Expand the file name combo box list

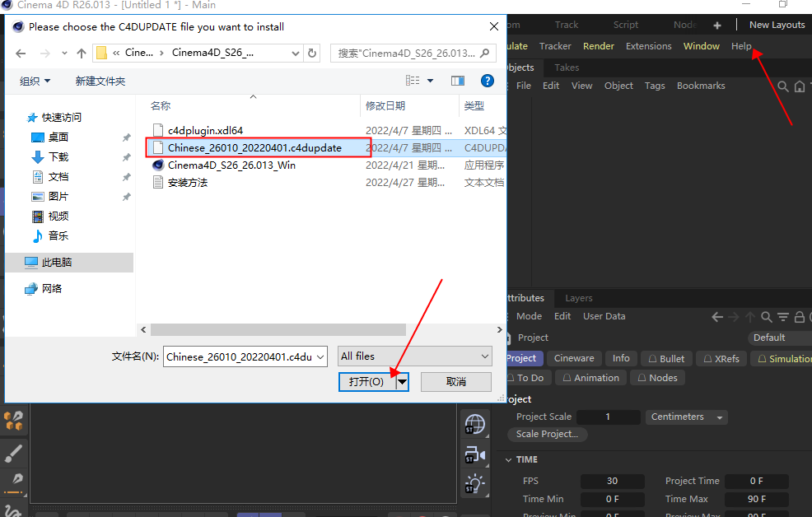(x=320, y=356)
